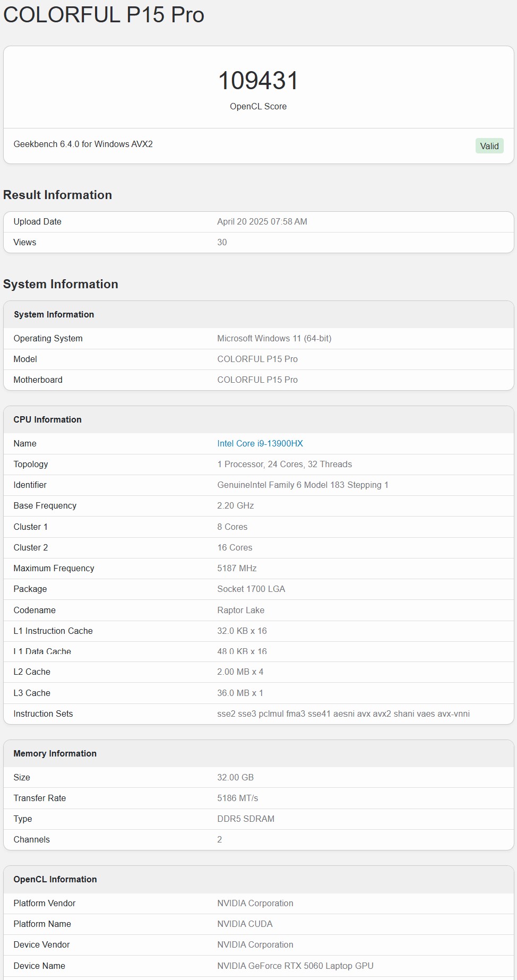Click the memory Type value DDR5 SDRAM
This screenshot has width=517, height=980.
(245, 819)
